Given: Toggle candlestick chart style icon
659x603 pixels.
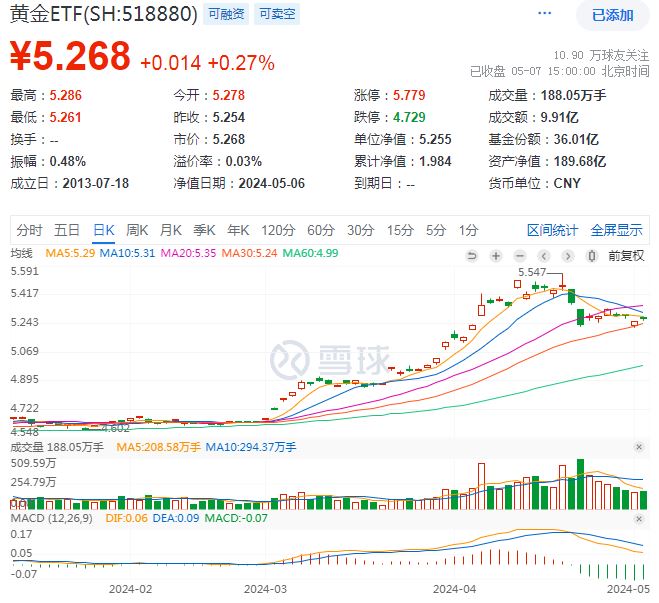Looking at the screenshot, I should [592, 255].
